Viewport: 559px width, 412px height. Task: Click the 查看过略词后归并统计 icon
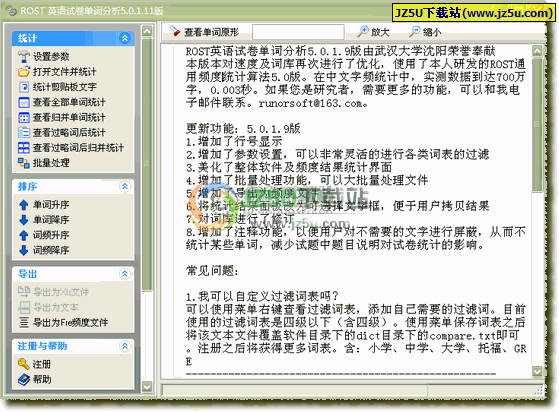point(24,148)
